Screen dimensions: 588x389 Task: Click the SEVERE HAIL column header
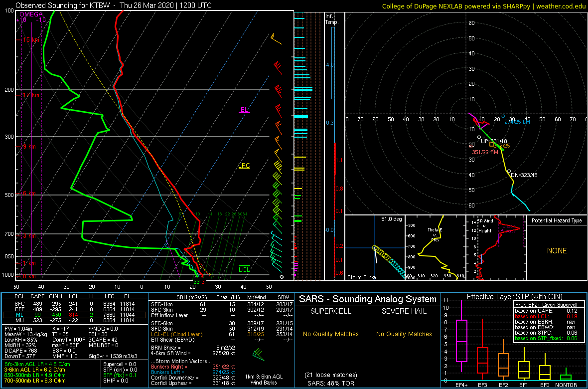coord(405,312)
